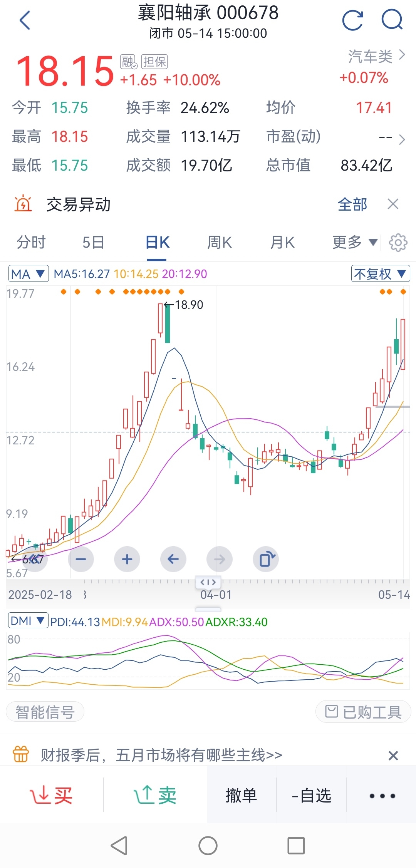Tap the 交易异动 alarm icon
416x868 pixels.
click(x=23, y=203)
